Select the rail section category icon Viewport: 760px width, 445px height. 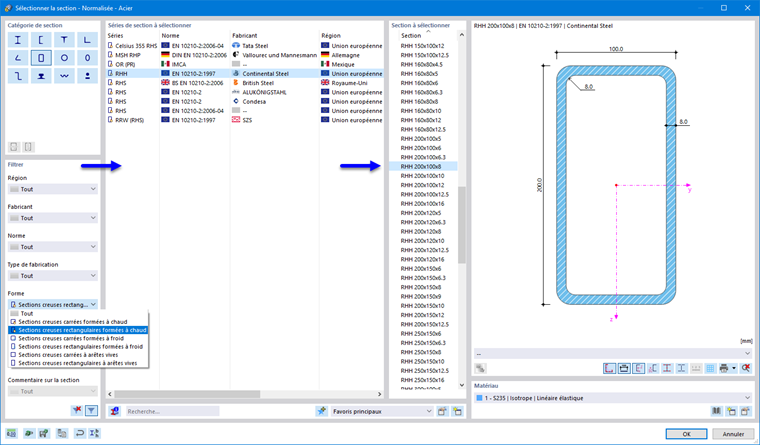(41, 76)
